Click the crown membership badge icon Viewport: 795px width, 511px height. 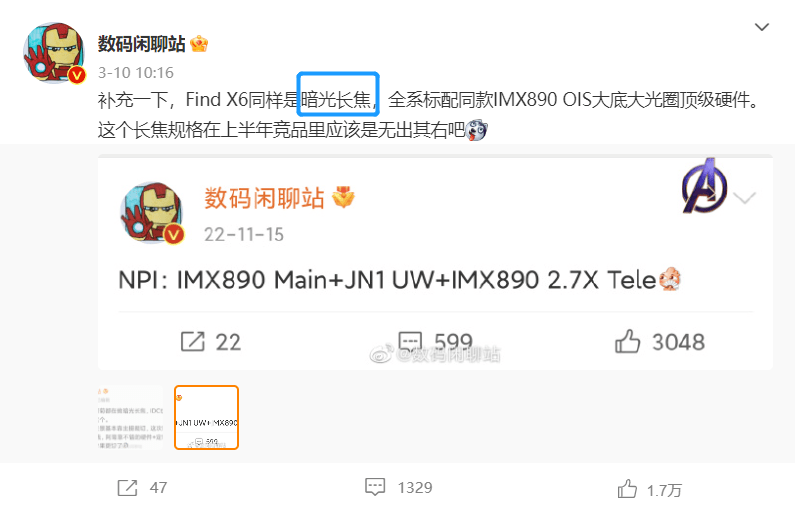(x=199, y=44)
